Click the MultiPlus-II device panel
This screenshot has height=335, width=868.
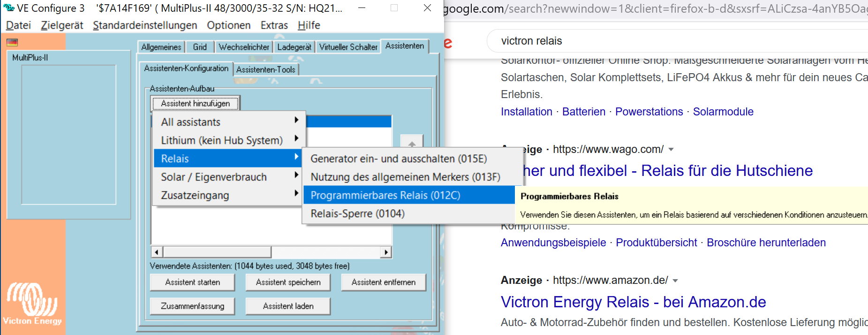pos(68,135)
